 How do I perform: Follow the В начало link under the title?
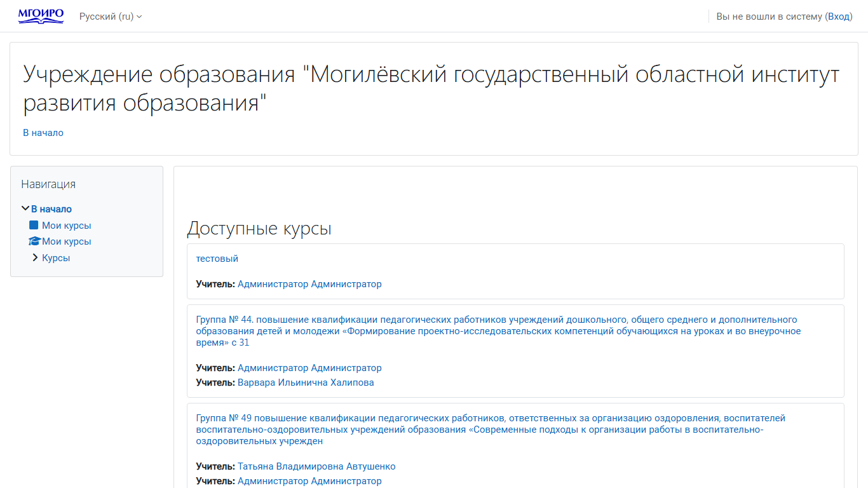pyautogui.click(x=43, y=133)
